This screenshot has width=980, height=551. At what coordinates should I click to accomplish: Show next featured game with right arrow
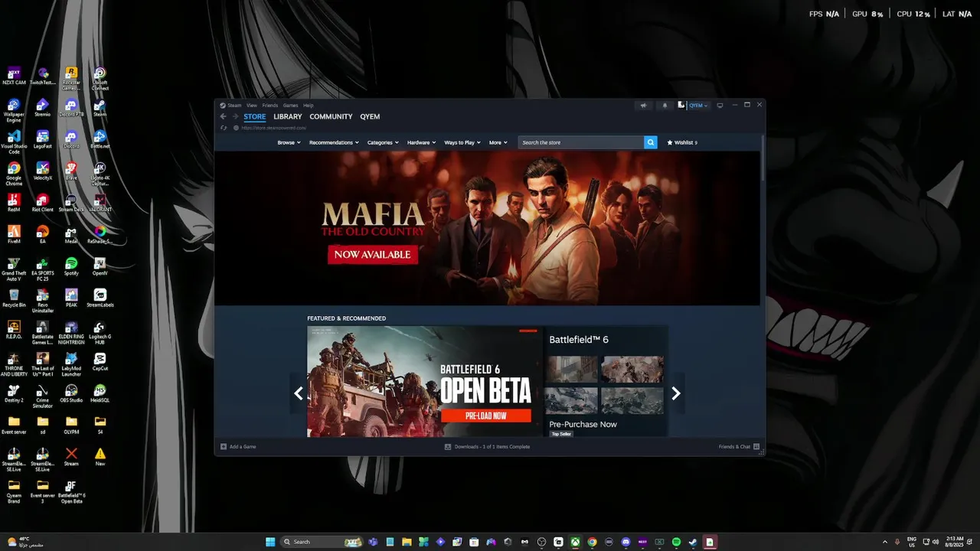[675, 393]
